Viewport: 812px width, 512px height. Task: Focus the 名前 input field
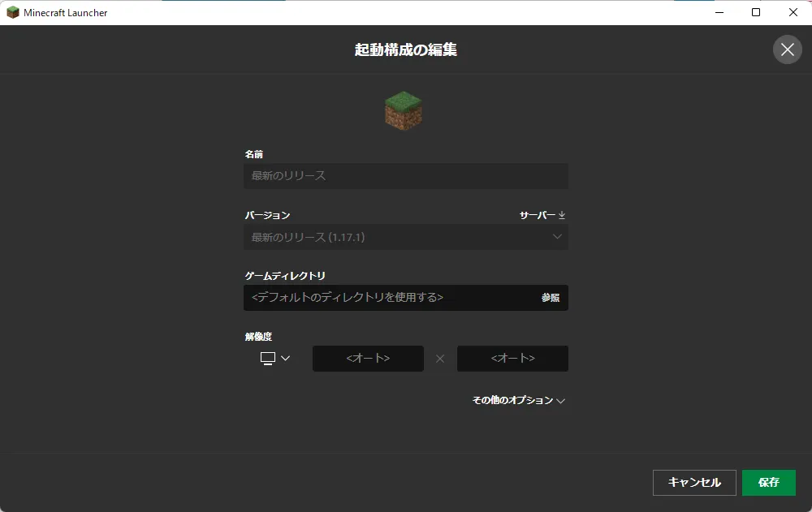tap(406, 176)
